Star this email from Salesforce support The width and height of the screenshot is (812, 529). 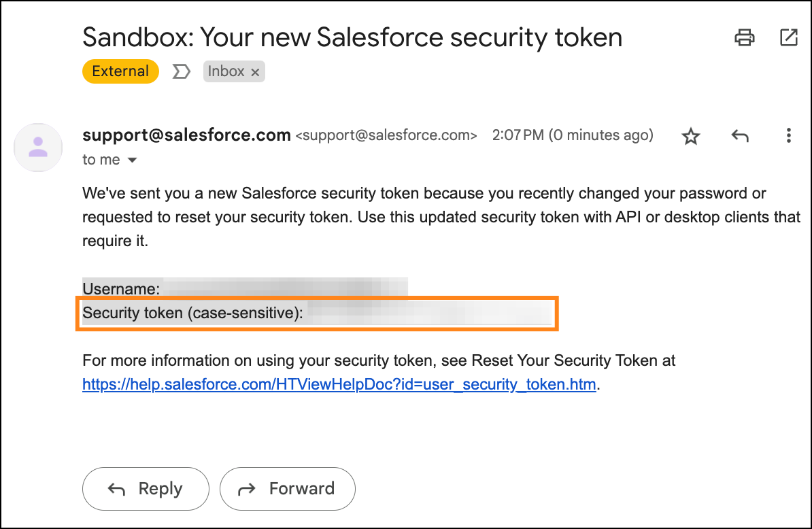pos(691,136)
